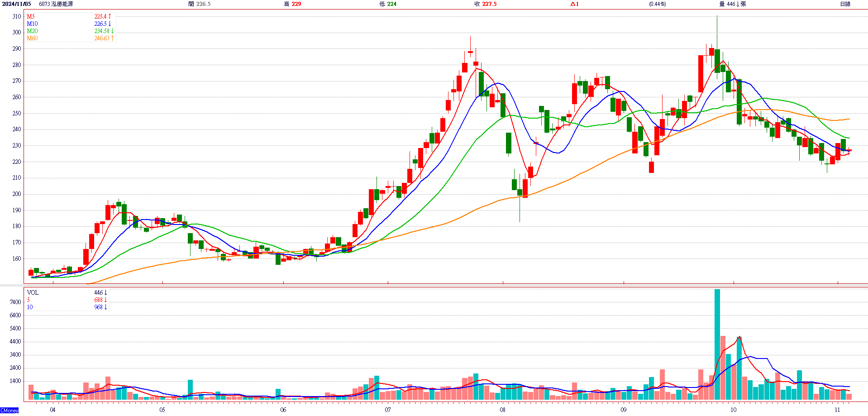The height and width of the screenshot is (416, 868).
Task: Click the closing price 收 227.5
Action: (485, 4)
